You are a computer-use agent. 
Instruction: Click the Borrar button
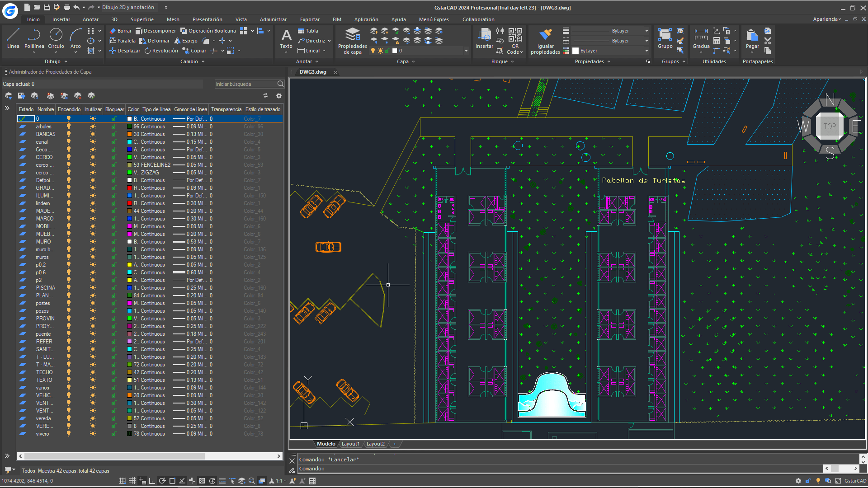[x=120, y=31]
